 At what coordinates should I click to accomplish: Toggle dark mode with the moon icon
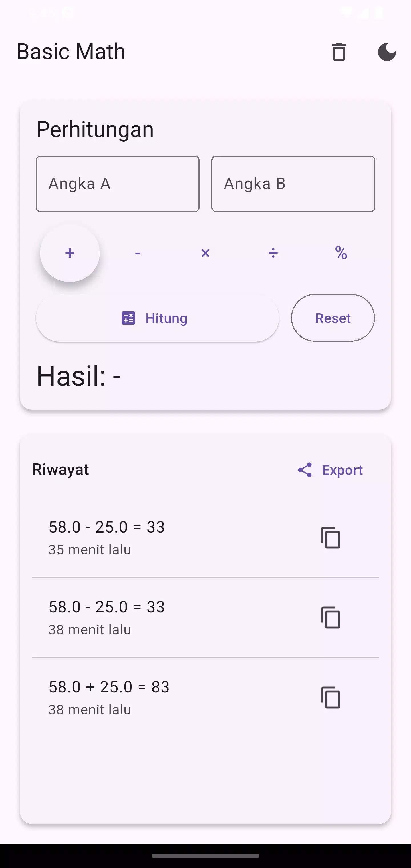pyautogui.click(x=387, y=52)
